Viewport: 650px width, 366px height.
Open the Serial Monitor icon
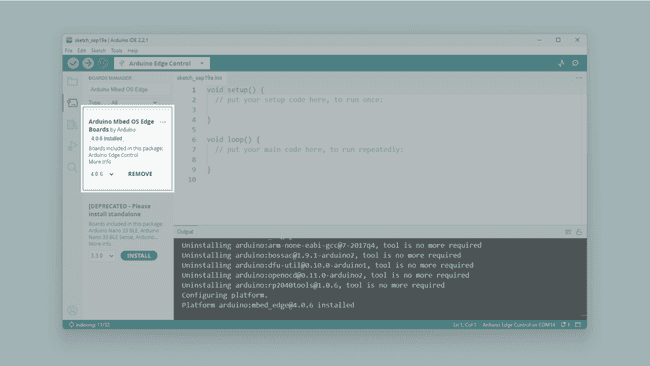[575, 63]
